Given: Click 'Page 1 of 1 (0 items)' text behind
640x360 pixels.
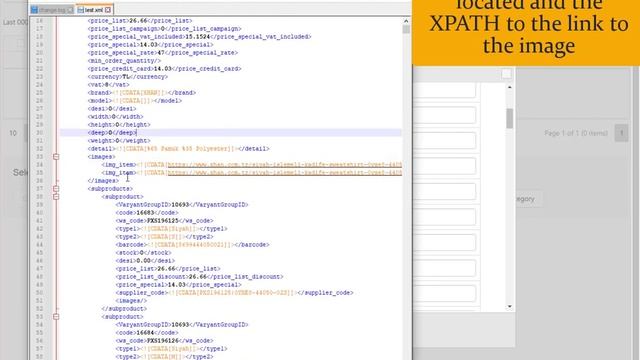Looking at the screenshot, I should pos(576,133).
